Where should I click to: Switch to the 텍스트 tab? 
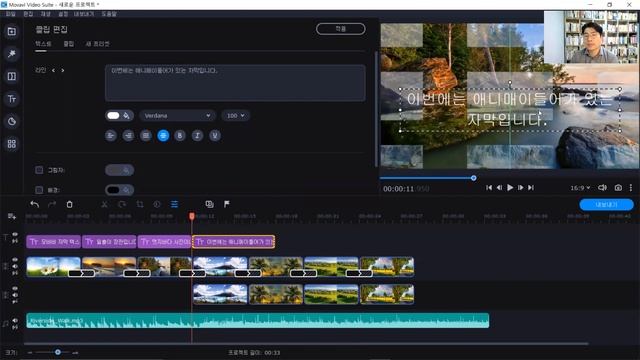[x=43, y=44]
